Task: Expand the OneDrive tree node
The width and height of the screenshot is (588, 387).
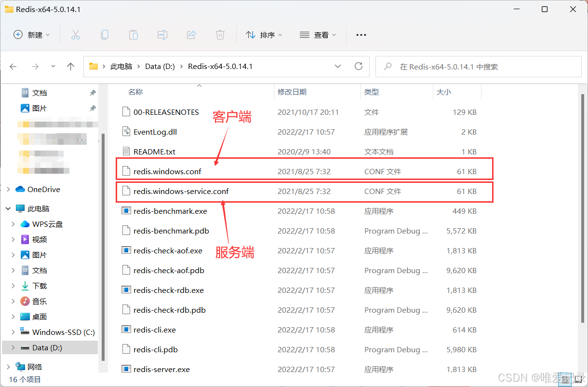Action: click(8, 189)
